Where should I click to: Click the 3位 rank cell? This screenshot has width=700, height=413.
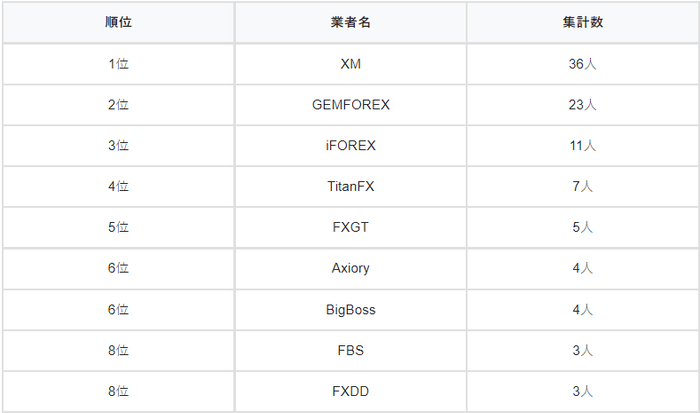pos(118,145)
